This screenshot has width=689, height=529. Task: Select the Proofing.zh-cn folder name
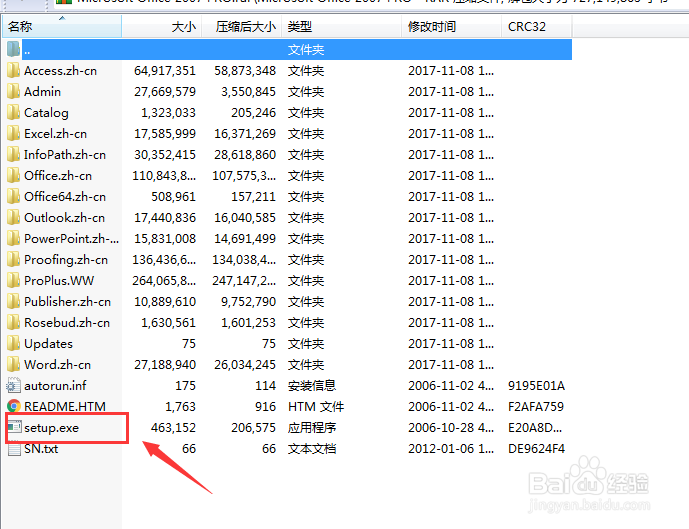(x=66, y=260)
